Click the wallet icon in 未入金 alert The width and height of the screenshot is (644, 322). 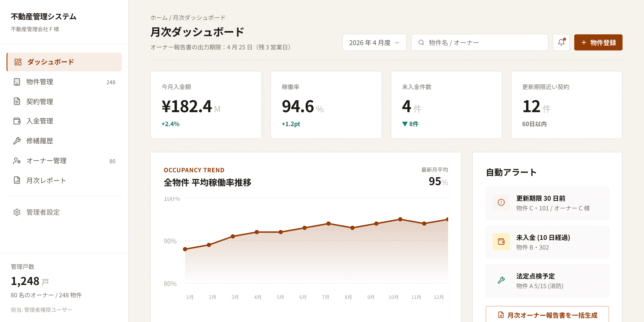[501, 241]
